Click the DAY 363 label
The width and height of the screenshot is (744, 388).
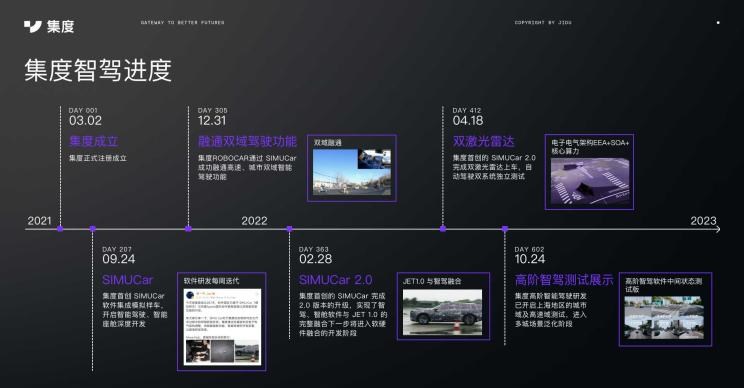[x=314, y=249]
